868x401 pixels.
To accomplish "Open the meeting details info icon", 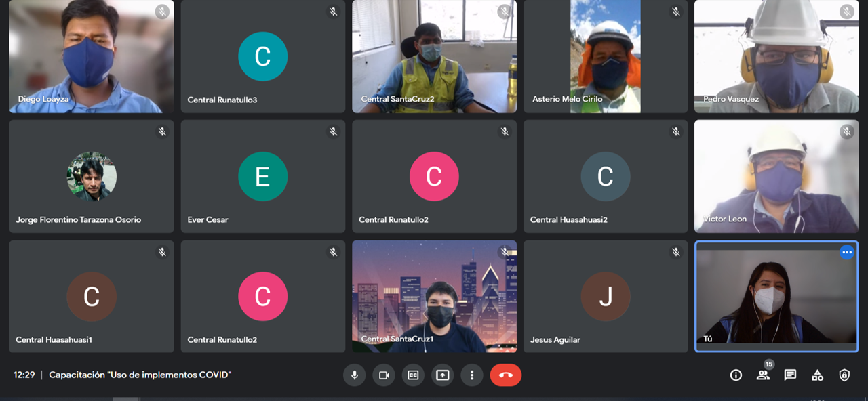I will [736, 375].
